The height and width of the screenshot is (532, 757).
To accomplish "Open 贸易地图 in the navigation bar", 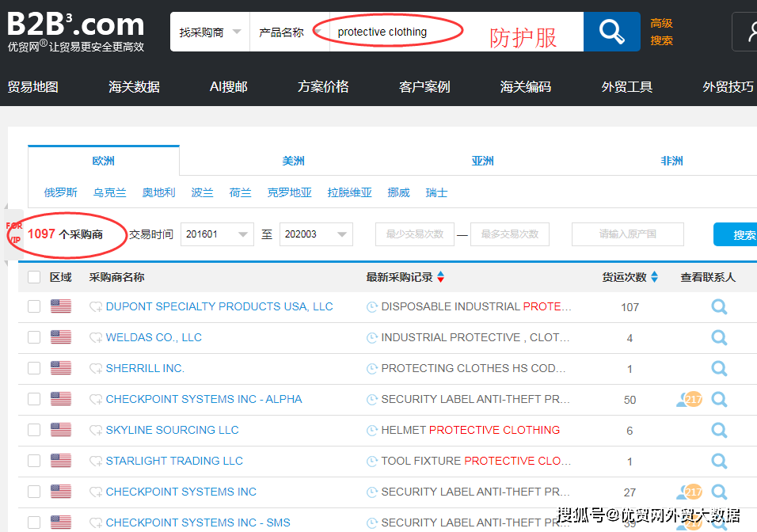I will click(32, 87).
